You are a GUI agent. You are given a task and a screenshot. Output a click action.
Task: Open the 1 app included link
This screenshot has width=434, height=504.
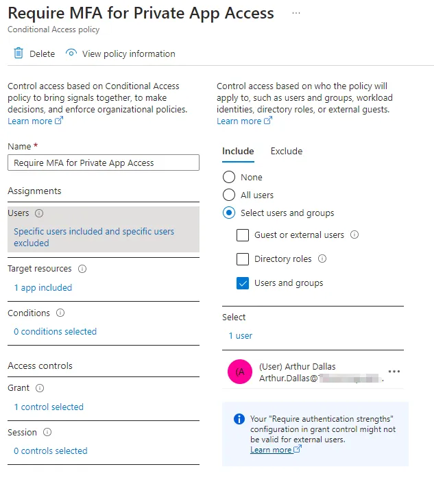(x=43, y=288)
